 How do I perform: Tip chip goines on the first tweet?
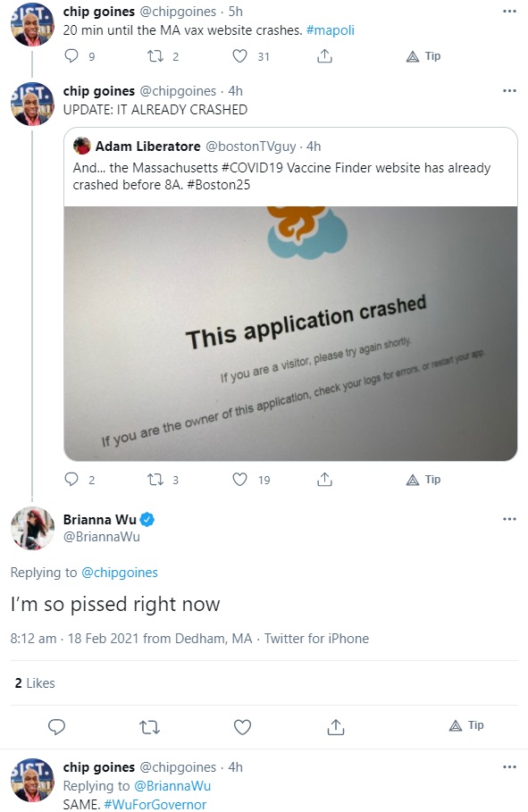click(423, 56)
